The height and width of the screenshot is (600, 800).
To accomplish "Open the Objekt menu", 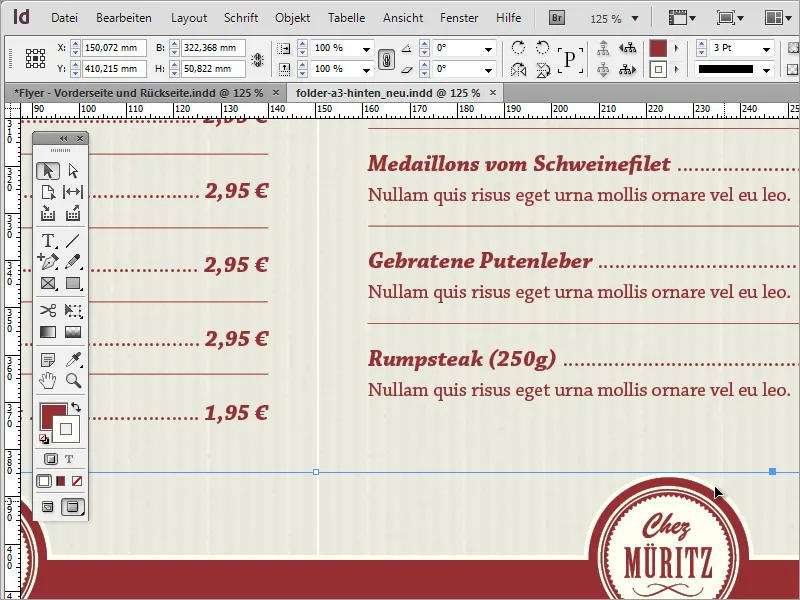I will click(292, 18).
